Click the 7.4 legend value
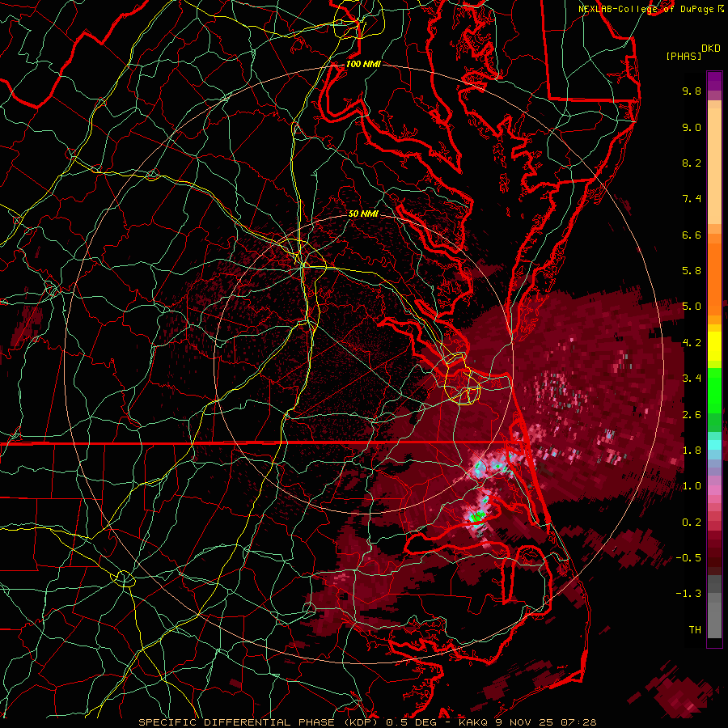Image resolution: width=728 pixels, height=728 pixels. pyautogui.click(x=692, y=199)
